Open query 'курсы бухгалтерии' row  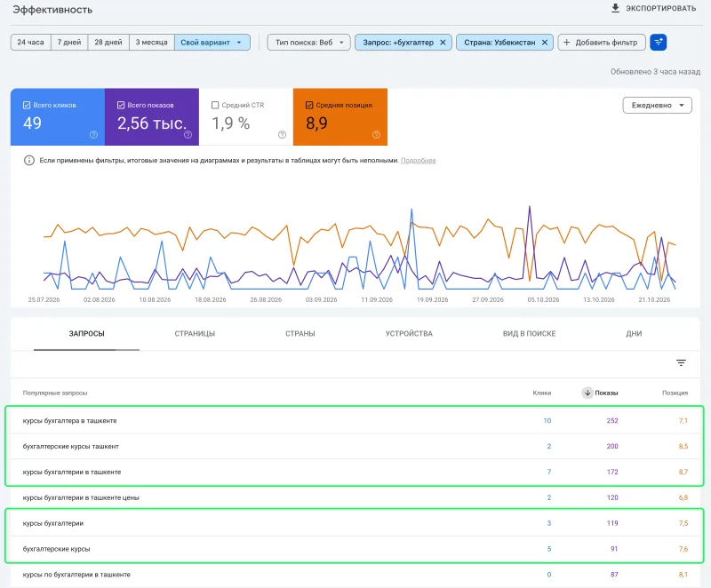(355, 523)
